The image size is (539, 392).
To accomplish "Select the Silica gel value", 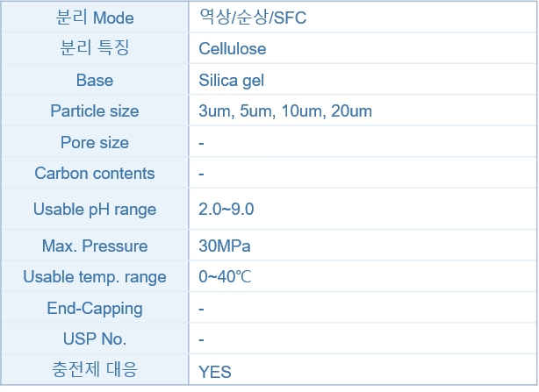I will [x=232, y=81].
